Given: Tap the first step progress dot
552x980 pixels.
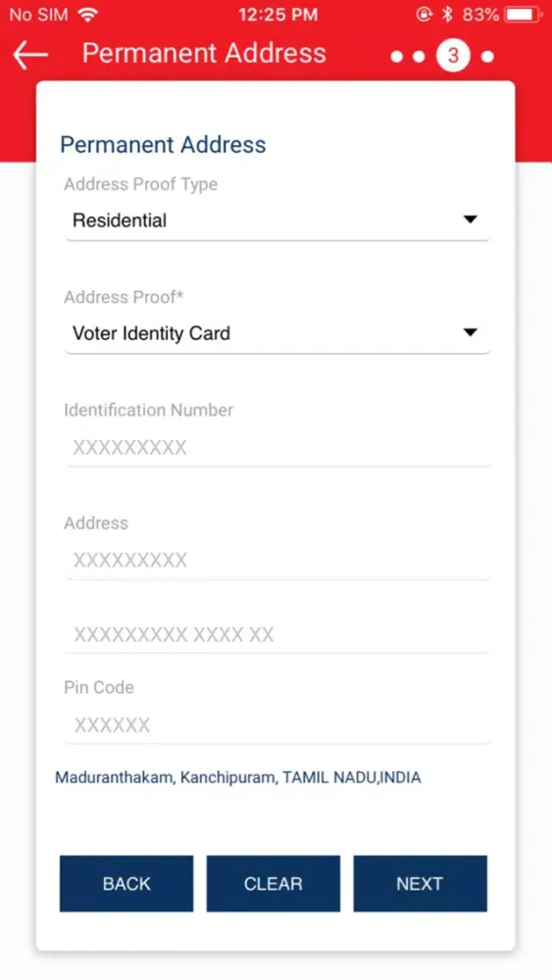Looking at the screenshot, I should pyautogui.click(x=396, y=57).
